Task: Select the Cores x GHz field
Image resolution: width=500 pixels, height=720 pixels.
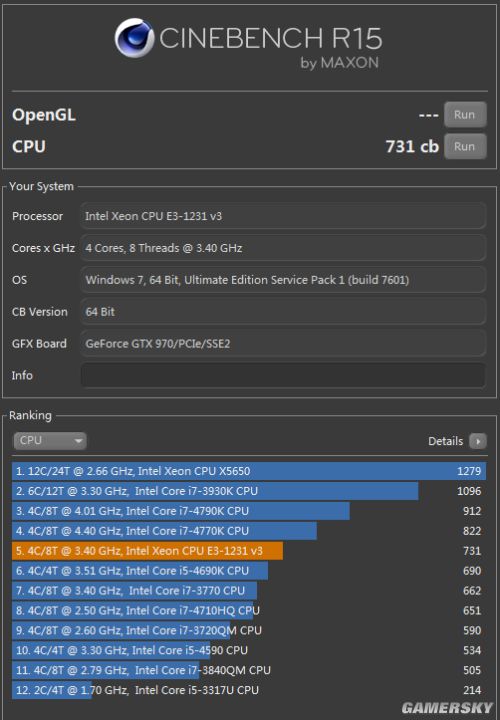Action: click(x=283, y=248)
